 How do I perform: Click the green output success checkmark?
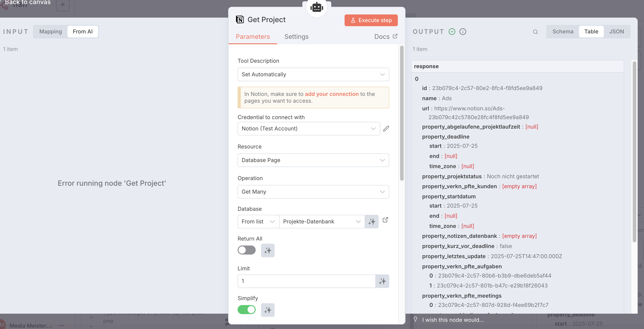coord(452,32)
